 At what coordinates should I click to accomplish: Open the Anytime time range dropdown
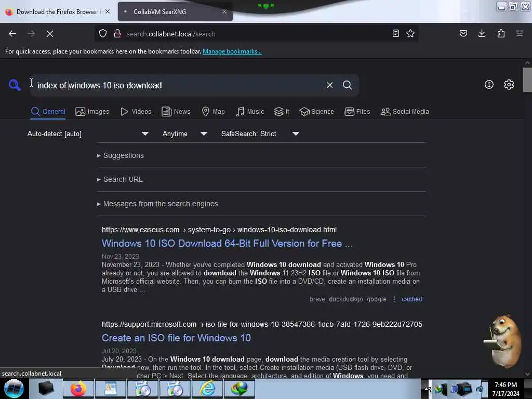(x=185, y=134)
